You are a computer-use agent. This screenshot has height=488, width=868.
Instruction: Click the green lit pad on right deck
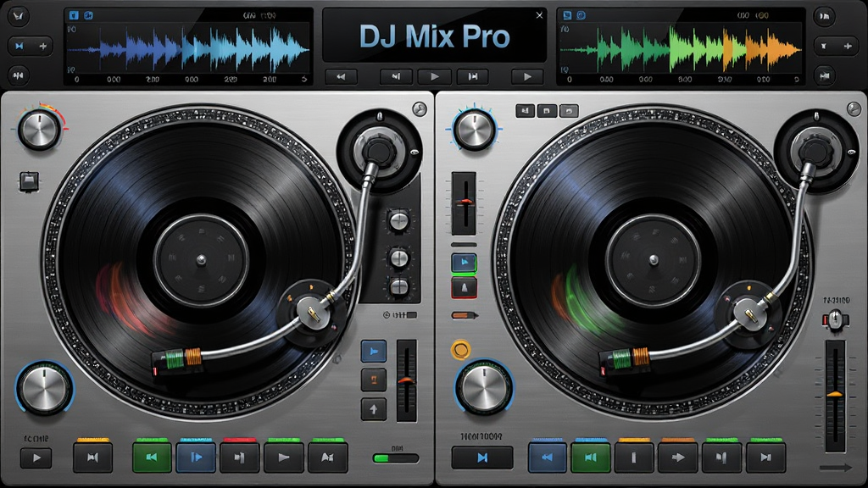591,457
